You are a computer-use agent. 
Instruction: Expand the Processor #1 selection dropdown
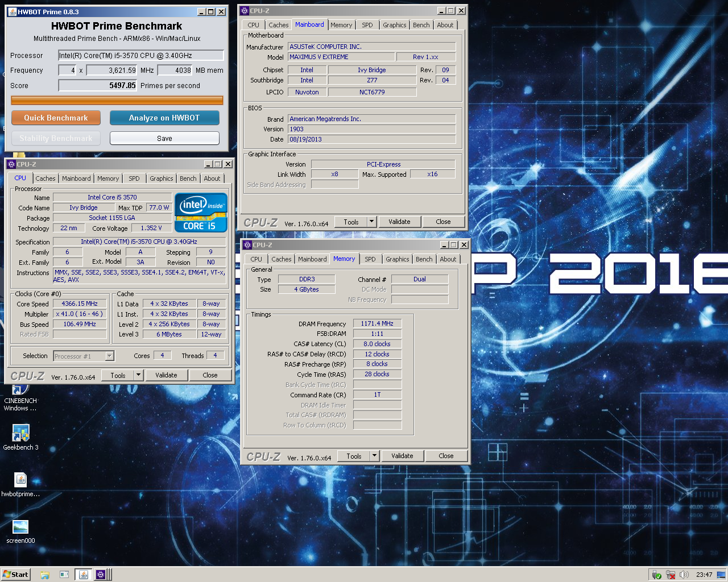tap(109, 356)
